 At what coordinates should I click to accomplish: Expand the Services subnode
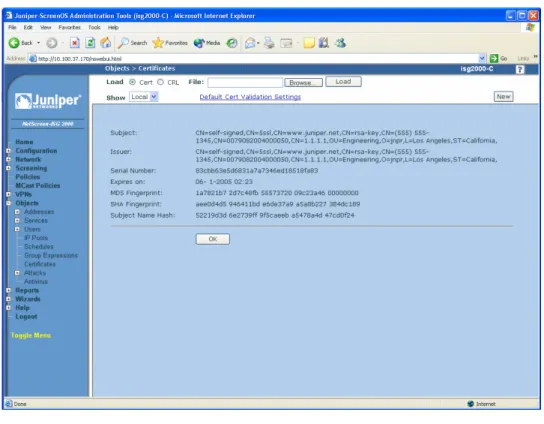pyautogui.click(x=17, y=220)
